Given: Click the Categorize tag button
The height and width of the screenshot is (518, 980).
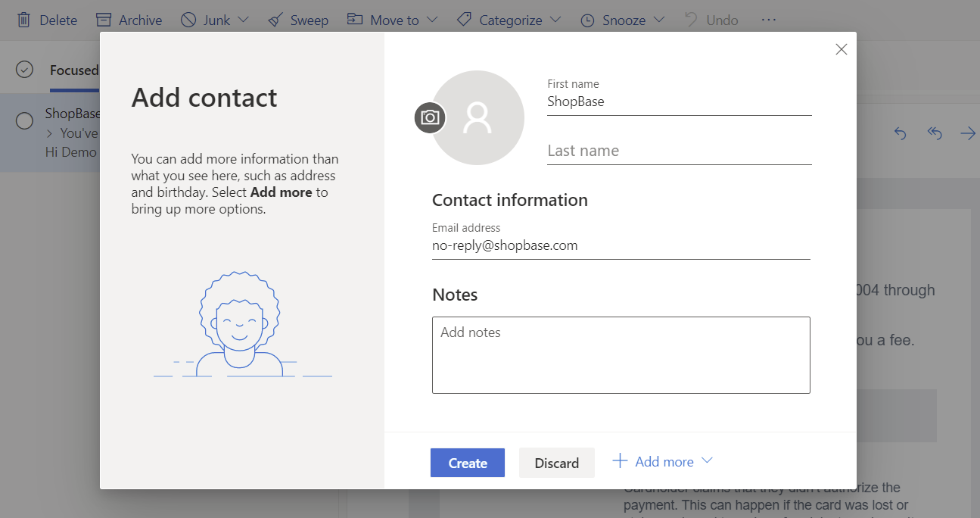Looking at the screenshot, I should (500, 20).
